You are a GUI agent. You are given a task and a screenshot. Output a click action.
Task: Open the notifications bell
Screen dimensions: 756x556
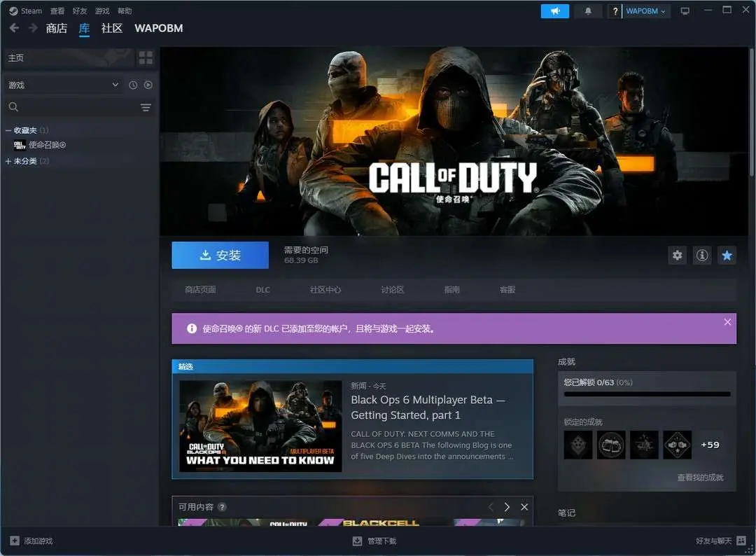[x=588, y=11]
